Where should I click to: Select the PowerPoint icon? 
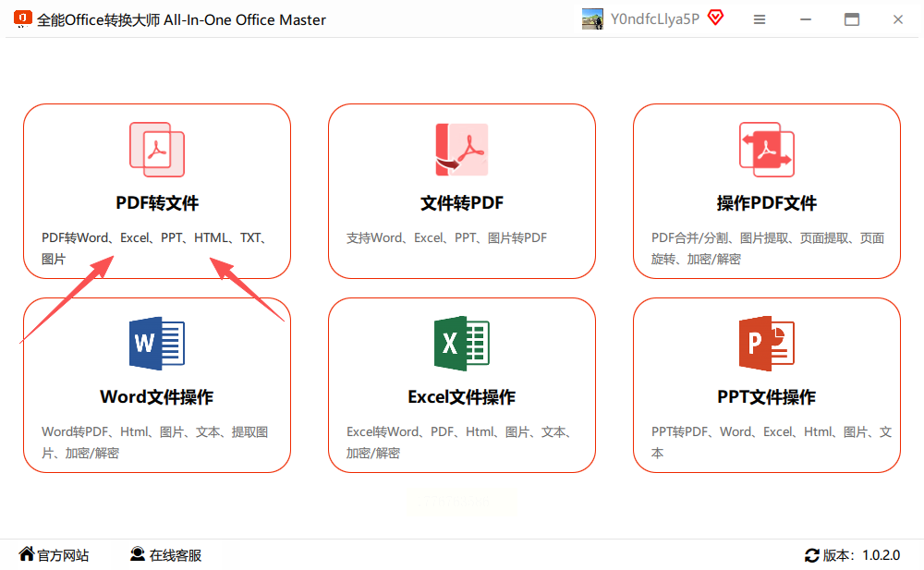(x=767, y=344)
